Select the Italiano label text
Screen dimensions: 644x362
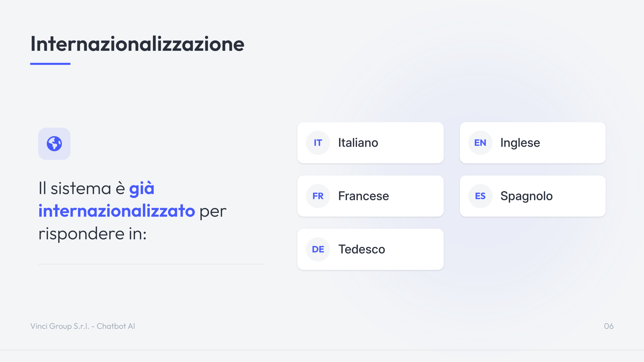(x=358, y=143)
